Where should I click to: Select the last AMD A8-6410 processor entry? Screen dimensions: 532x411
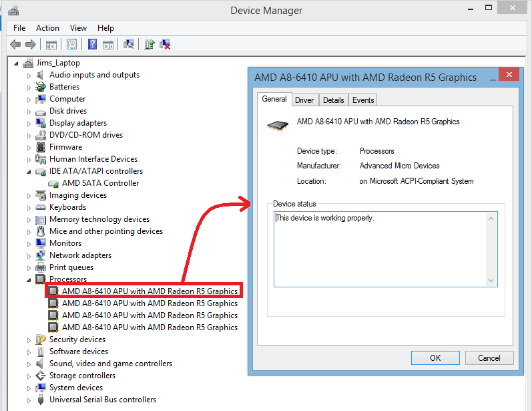(143, 327)
